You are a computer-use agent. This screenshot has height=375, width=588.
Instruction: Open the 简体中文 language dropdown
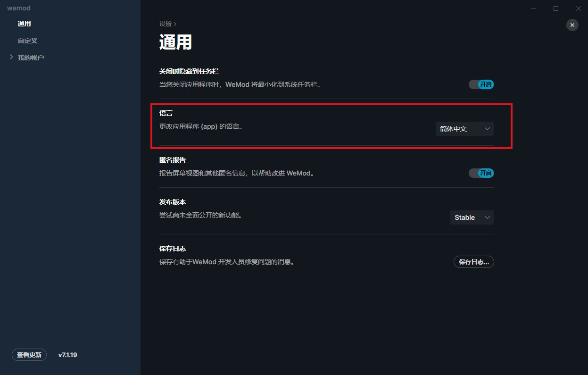(x=464, y=129)
